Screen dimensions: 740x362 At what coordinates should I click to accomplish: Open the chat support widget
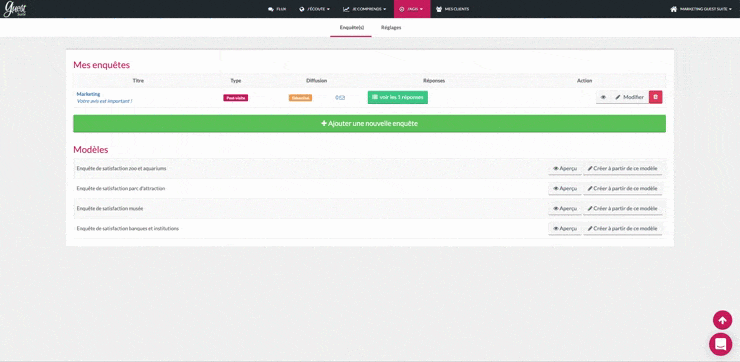click(721, 344)
